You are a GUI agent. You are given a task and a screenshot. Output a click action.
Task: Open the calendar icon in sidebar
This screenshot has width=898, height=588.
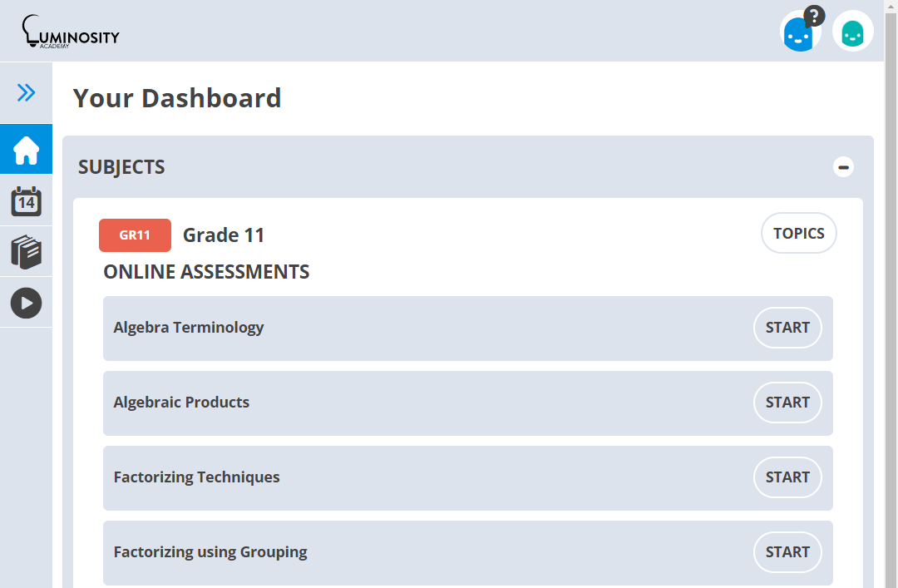pyautogui.click(x=26, y=201)
